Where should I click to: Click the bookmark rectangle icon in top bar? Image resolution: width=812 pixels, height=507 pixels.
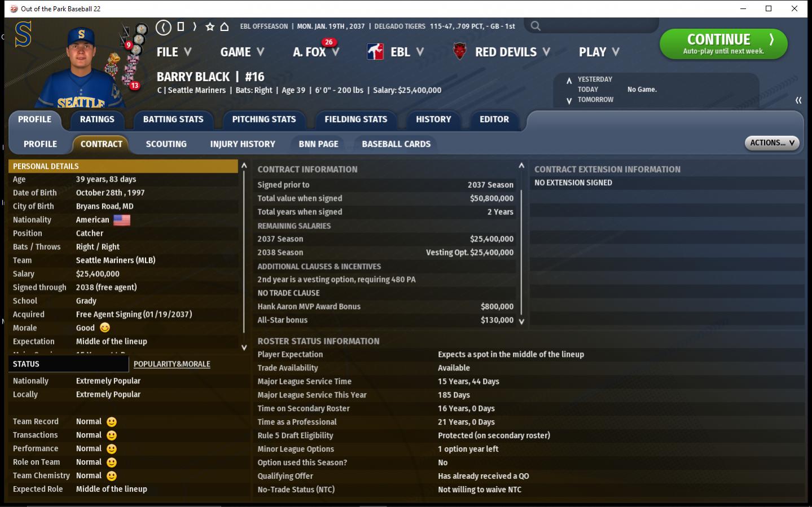coord(181,27)
